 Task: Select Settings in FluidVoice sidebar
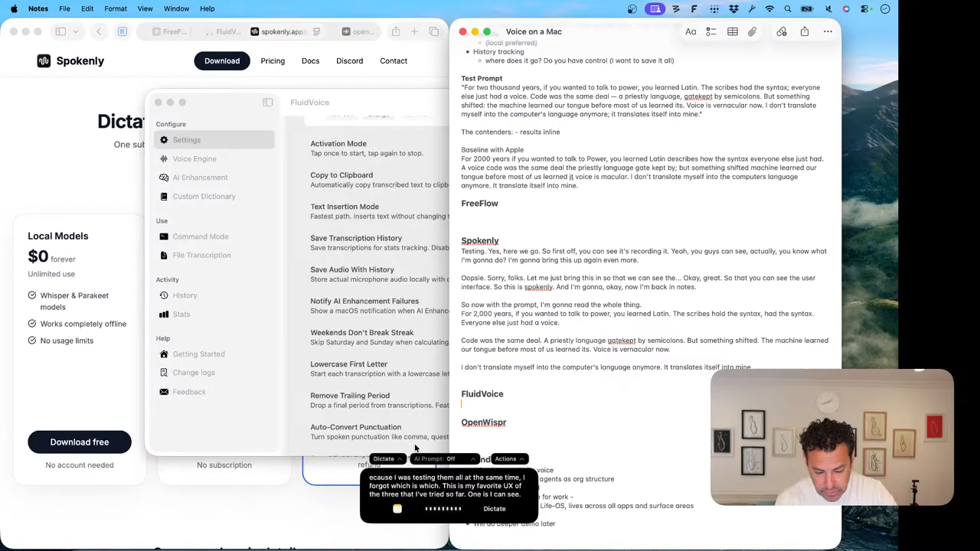tap(214, 140)
